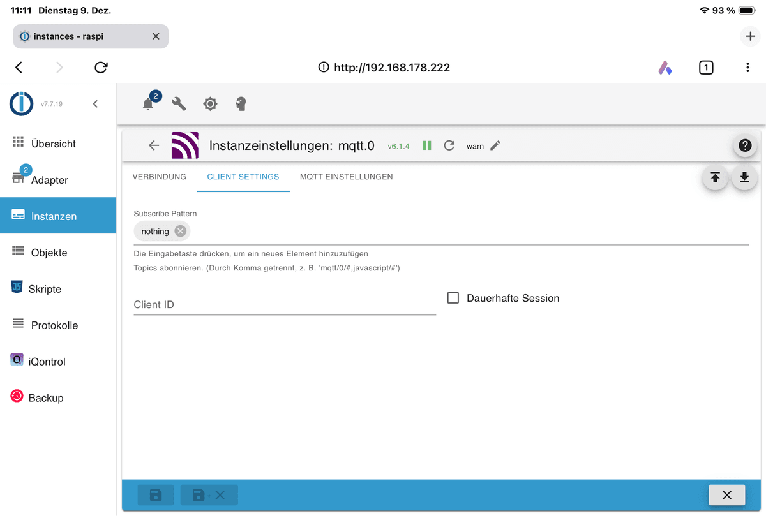Click the ioBroker logo
Screen dimensions: 766x532
tap(22, 103)
